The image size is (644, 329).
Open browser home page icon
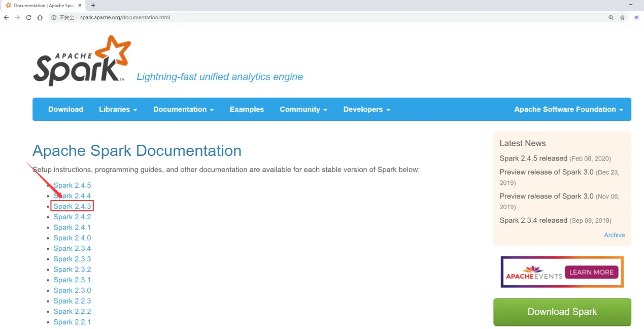coord(40,17)
